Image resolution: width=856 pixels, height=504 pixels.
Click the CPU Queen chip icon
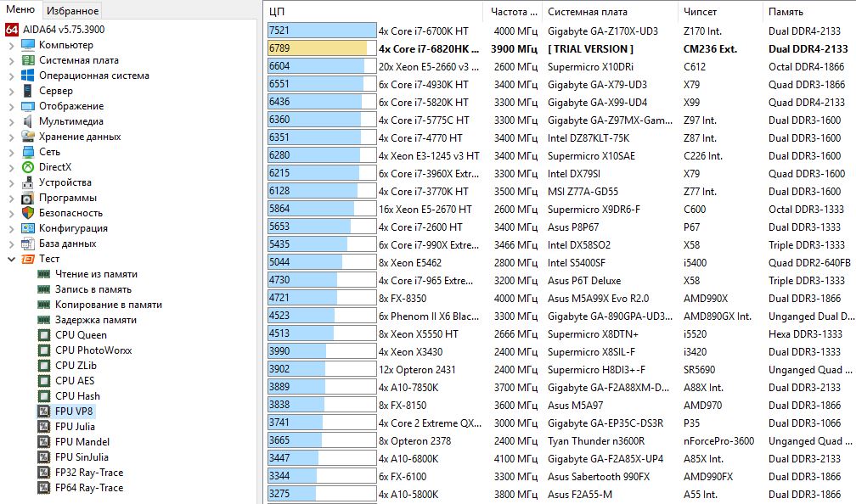pyautogui.click(x=44, y=335)
